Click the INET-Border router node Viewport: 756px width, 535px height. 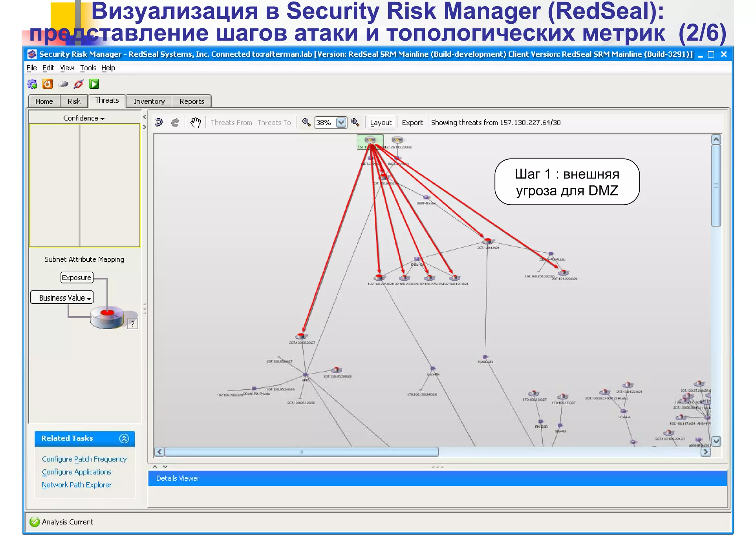(x=426, y=198)
